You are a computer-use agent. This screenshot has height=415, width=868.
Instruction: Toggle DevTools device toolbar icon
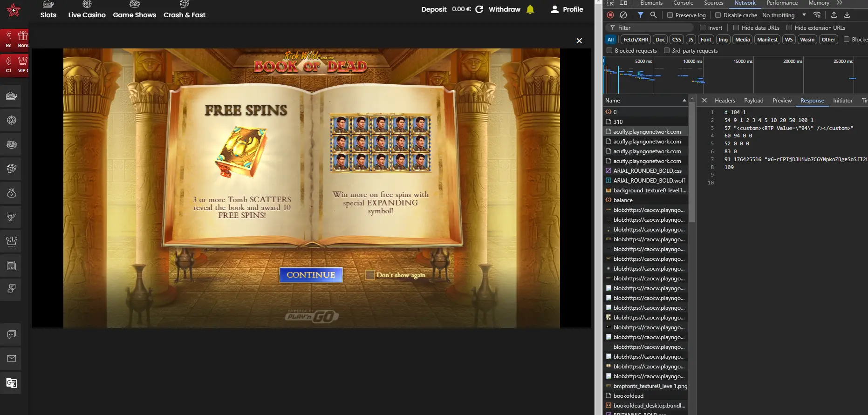tap(623, 3)
